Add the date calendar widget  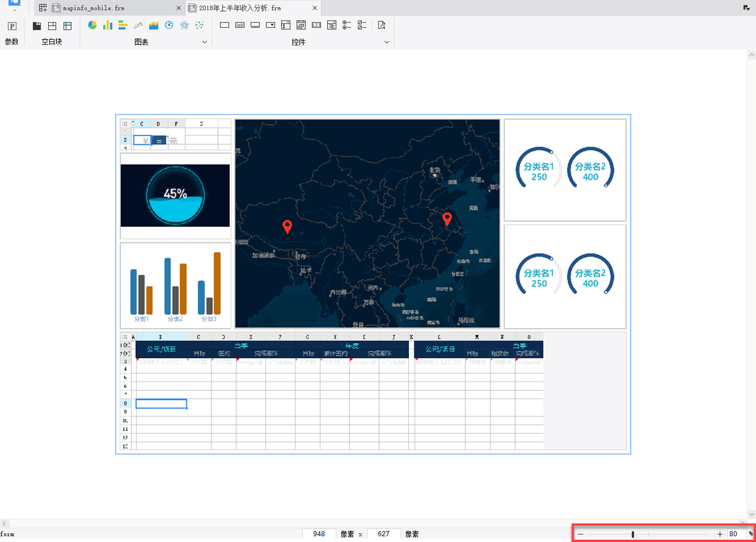pos(301,25)
